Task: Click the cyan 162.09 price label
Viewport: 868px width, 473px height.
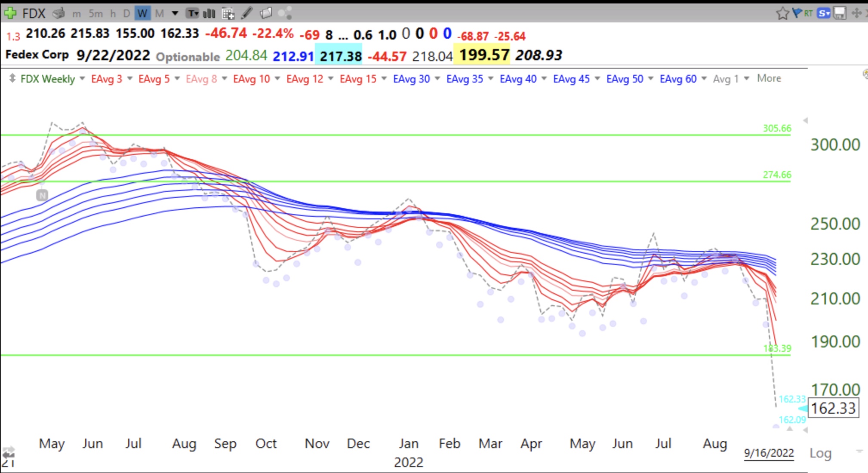Action: (x=792, y=420)
